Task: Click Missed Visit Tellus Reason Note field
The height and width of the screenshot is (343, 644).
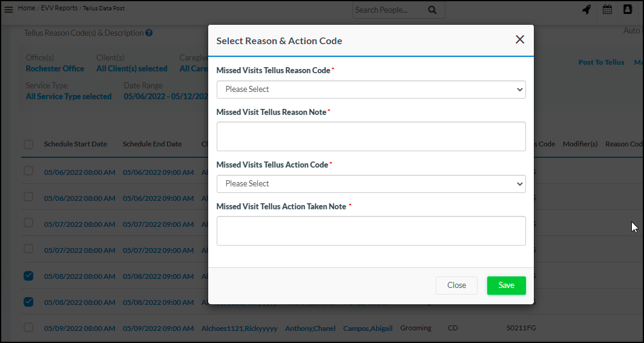Action: coord(370,137)
